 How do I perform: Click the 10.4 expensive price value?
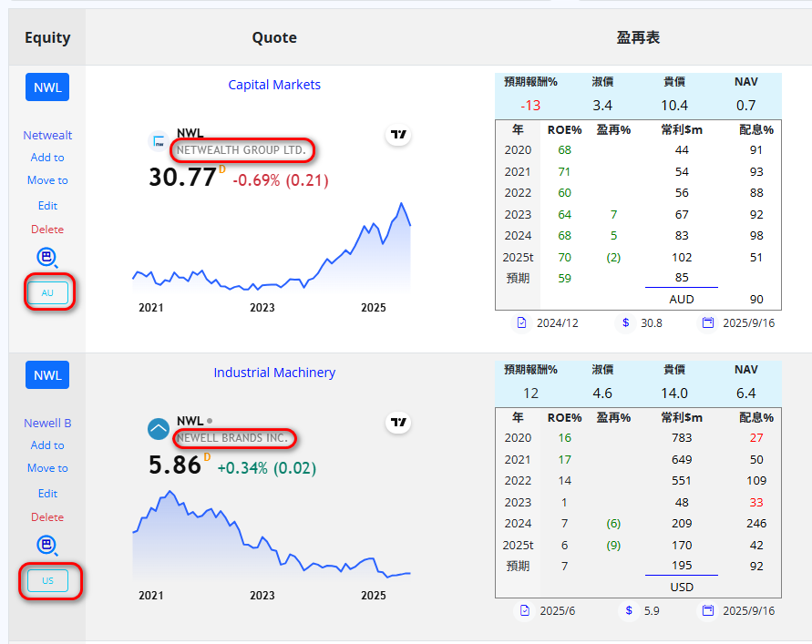tap(674, 106)
